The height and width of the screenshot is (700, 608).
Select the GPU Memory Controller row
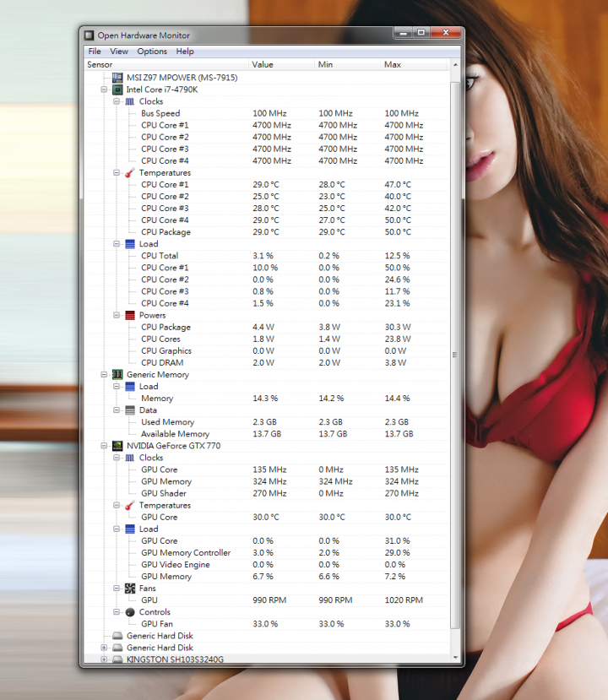267,553
